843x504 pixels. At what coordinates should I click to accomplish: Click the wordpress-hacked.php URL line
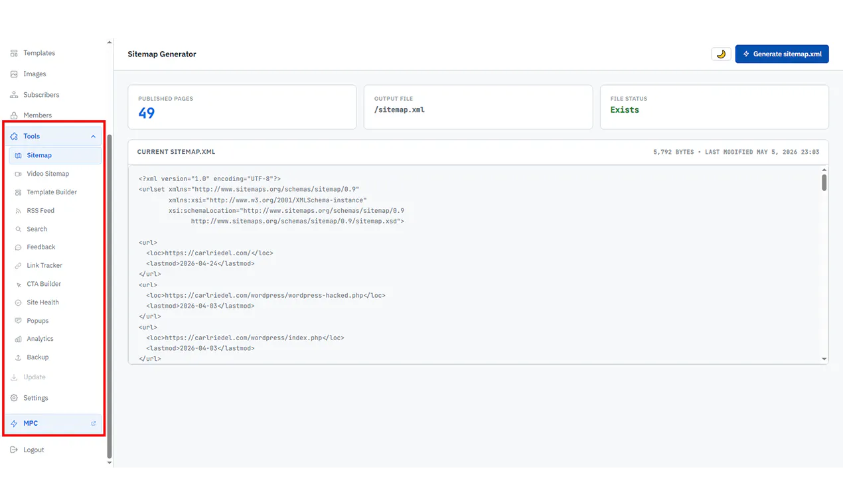266,296
